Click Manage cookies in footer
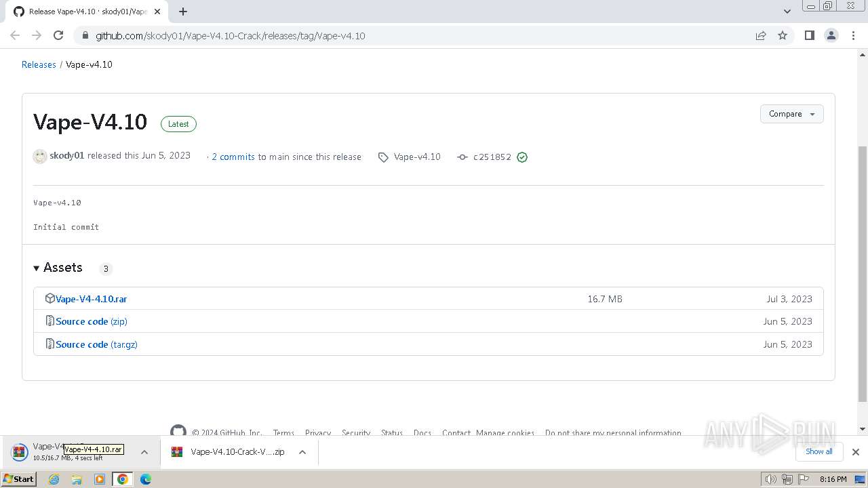The height and width of the screenshot is (488, 868). (505, 432)
